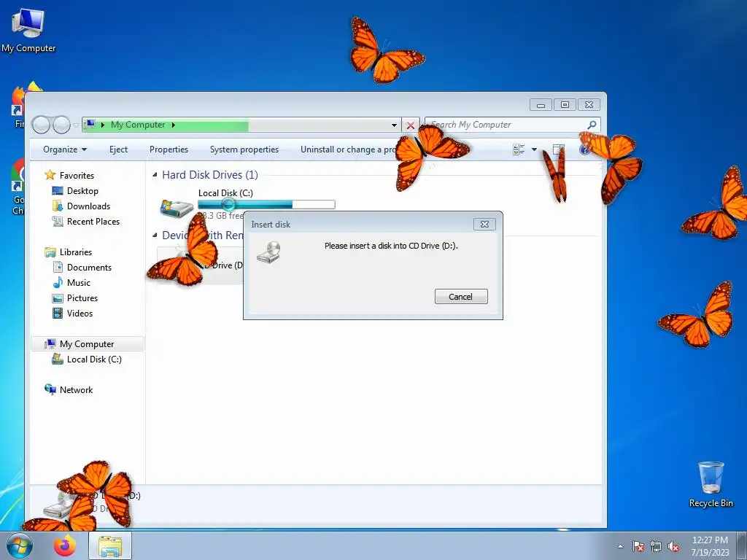Open the recent pages dropdown arrow
747x560 pixels.
76,125
